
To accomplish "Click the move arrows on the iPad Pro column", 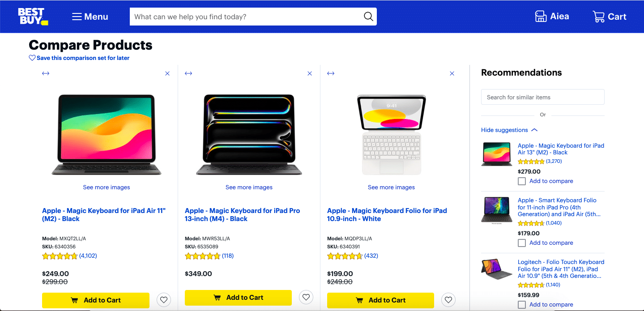I will point(188,73).
